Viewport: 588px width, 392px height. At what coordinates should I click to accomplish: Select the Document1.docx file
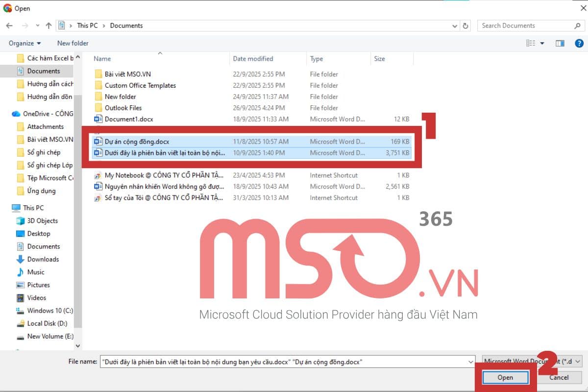[252, 119]
